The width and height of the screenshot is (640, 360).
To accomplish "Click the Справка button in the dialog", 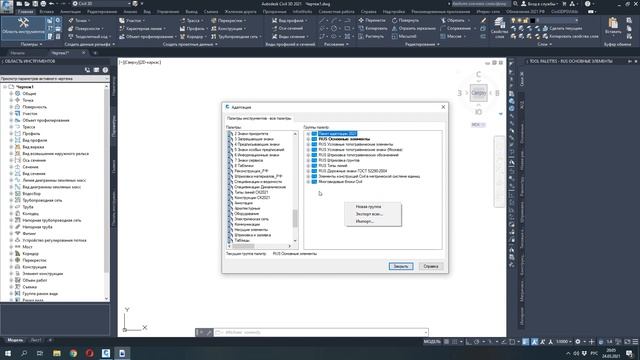I will pos(431,266).
